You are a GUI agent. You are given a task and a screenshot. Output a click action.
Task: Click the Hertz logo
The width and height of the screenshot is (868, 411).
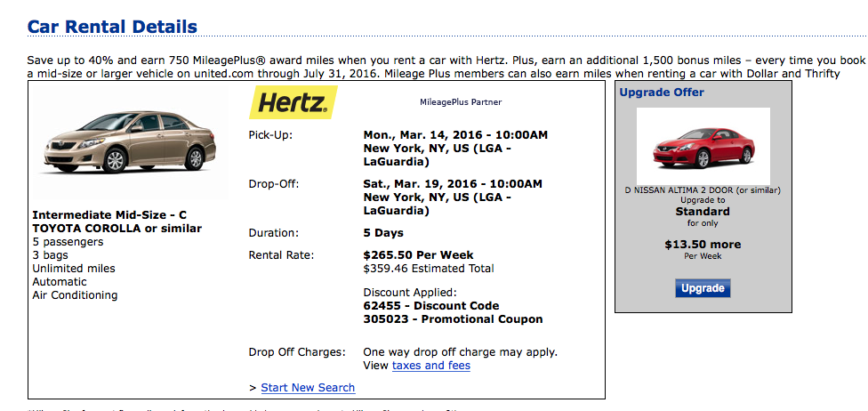(x=293, y=102)
